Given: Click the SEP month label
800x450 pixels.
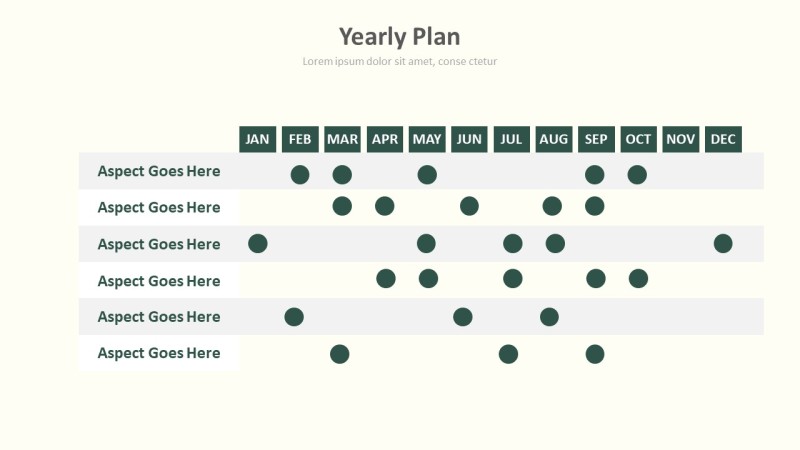Looking at the screenshot, I should click(x=596, y=139).
